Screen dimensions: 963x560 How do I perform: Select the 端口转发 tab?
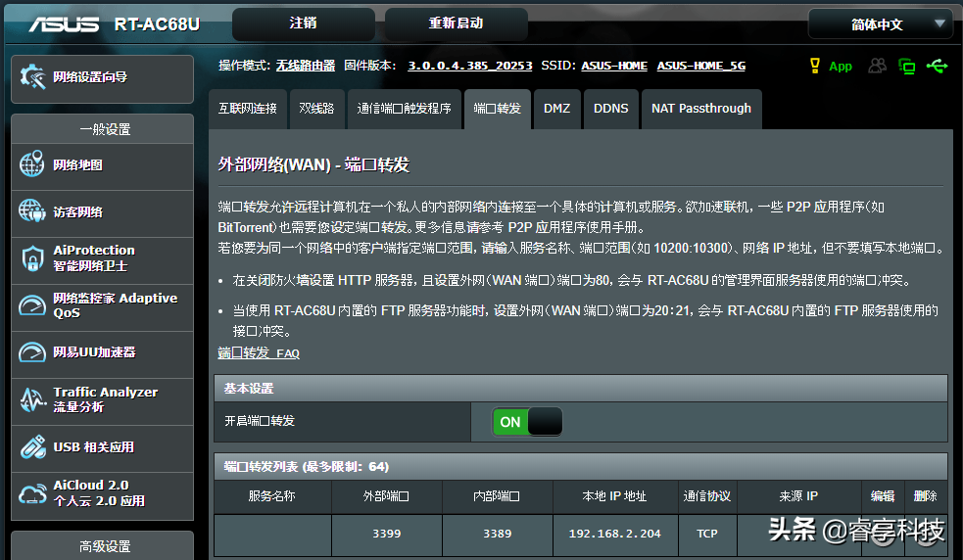(x=498, y=109)
